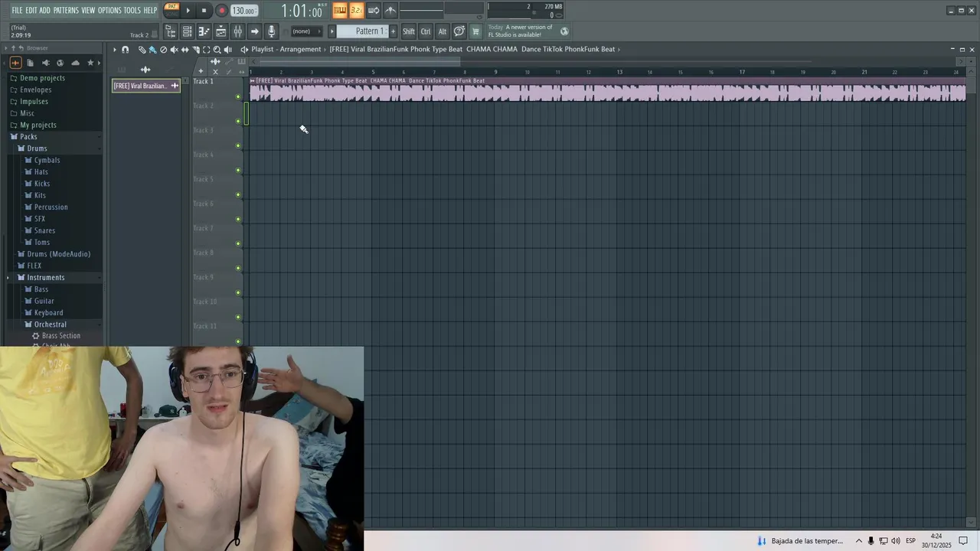Click the Ctrl button
Screen dimensions: 980x551
(426, 31)
